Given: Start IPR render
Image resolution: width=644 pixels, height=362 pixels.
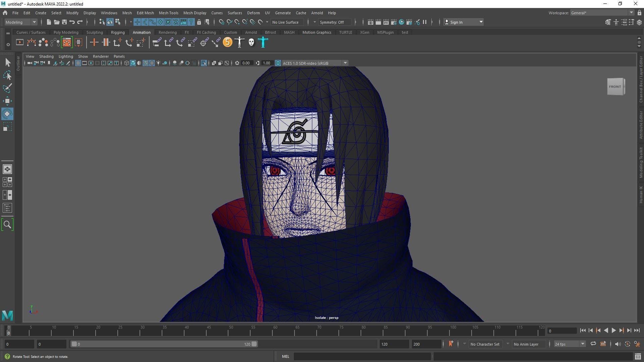Looking at the screenshot, I should pos(386,22).
